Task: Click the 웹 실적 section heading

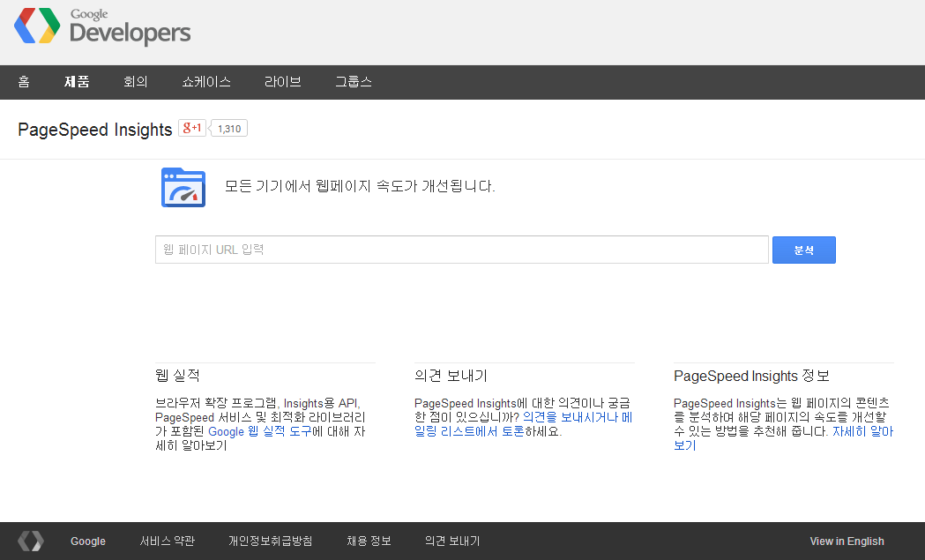Action: point(177,376)
